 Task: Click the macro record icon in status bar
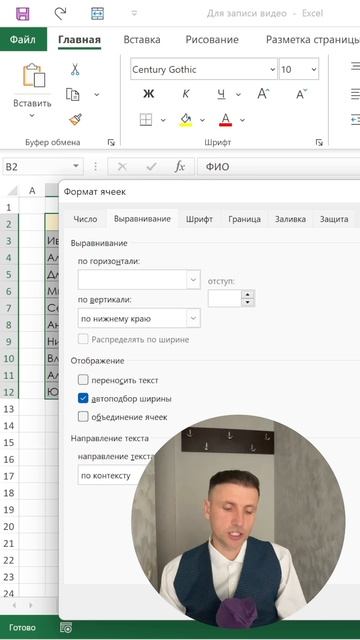[66, 627]
